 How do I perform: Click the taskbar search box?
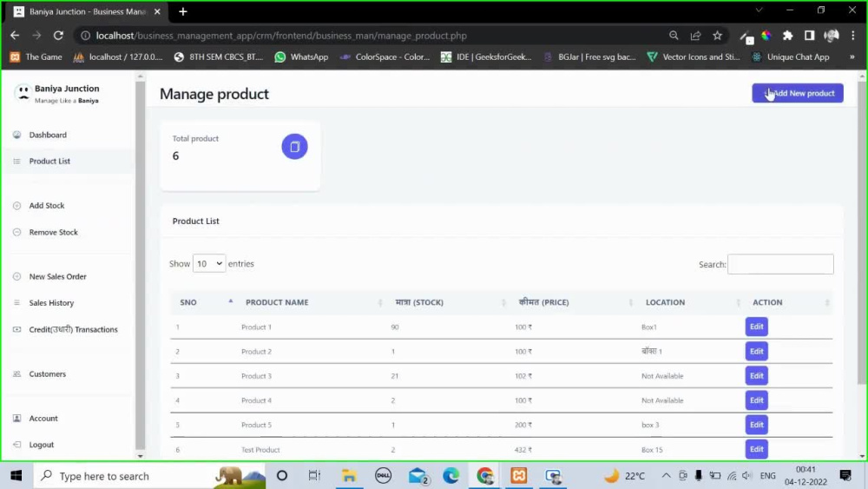click(x=149, y=476)
